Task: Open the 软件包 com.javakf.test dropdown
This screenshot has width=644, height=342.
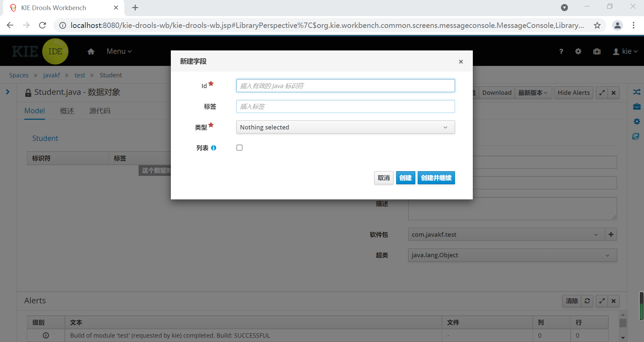Action: (x=506, y=234)
